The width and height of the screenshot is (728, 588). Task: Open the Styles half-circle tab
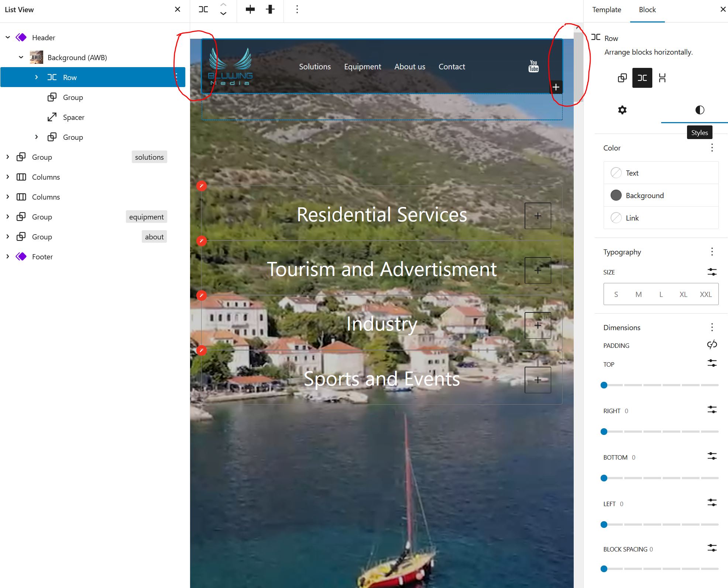point(700,110)
